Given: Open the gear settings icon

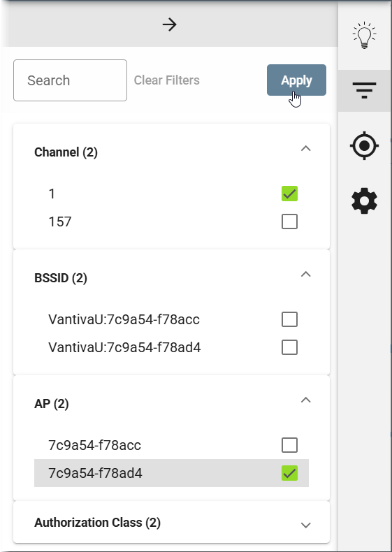Looking at the screenshot, I should 365,201.
